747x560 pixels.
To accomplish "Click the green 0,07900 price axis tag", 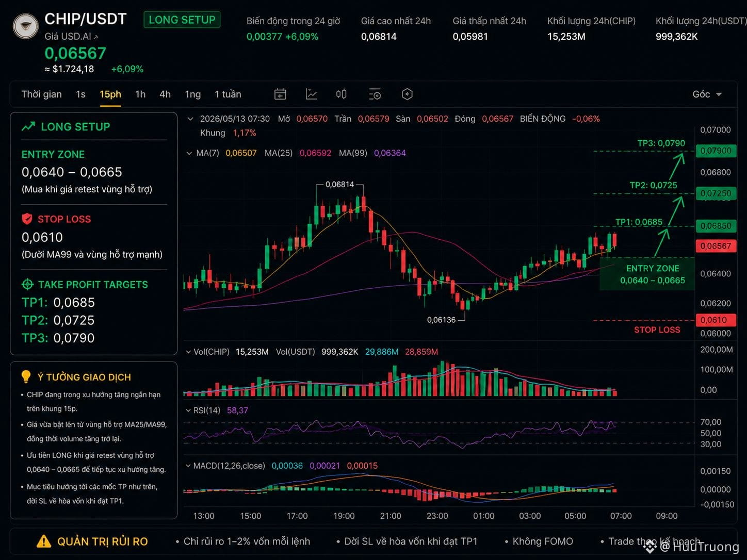I will pyautogui.click(x=716, y=151).
